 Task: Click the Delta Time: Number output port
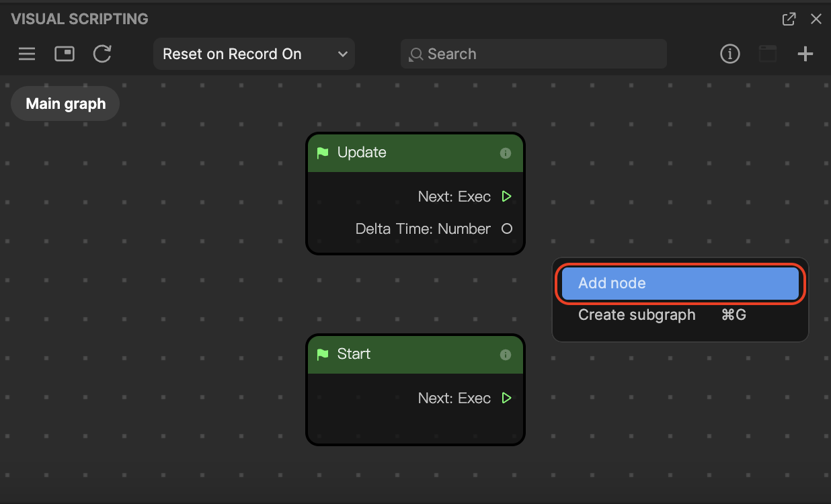tap(507, 229)
